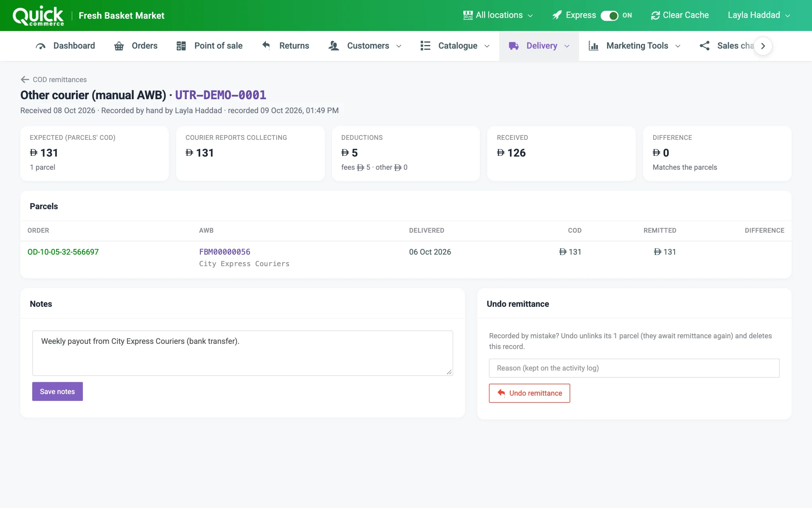Open the Layla Haddad user menu
This screenshot has width=812, height=508.
tap(759, 15)
